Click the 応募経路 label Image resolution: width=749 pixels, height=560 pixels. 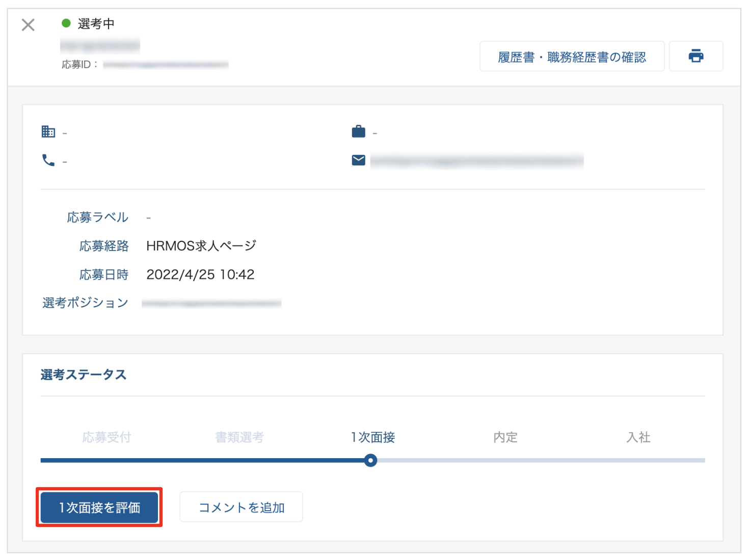[x=104, y=246]
